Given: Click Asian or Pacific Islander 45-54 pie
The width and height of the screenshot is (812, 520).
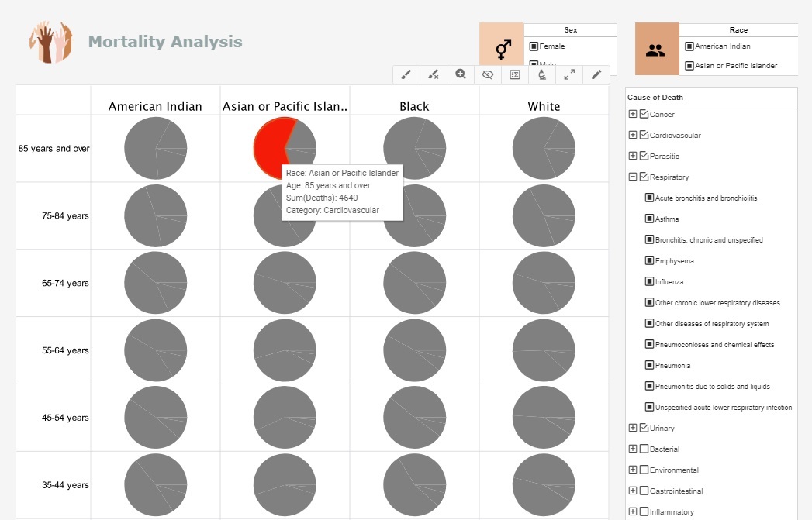Looking at the screenshot, I should pyautogui.click(x=285, y=418).
